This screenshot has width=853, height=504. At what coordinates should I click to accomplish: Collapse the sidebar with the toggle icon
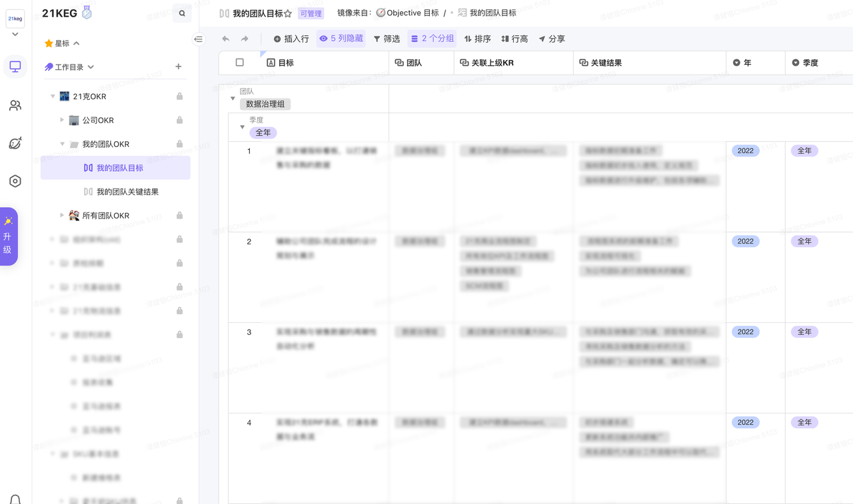pyautogui.click(x=199, y=39)
